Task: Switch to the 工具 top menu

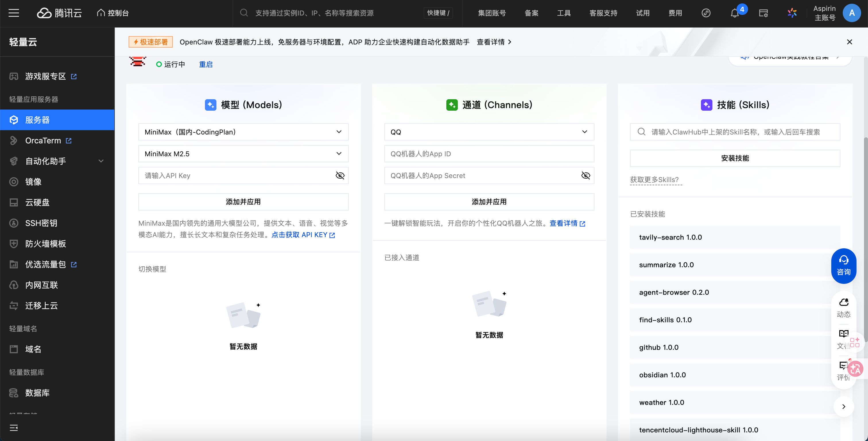Action: click(563, 13)
